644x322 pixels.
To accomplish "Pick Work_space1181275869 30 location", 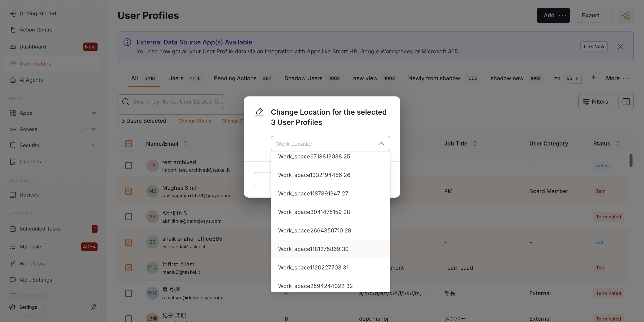I will pos(330,249).
